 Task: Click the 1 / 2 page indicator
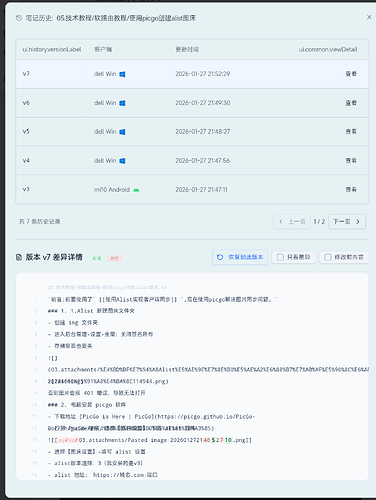[x=319, y=221]
